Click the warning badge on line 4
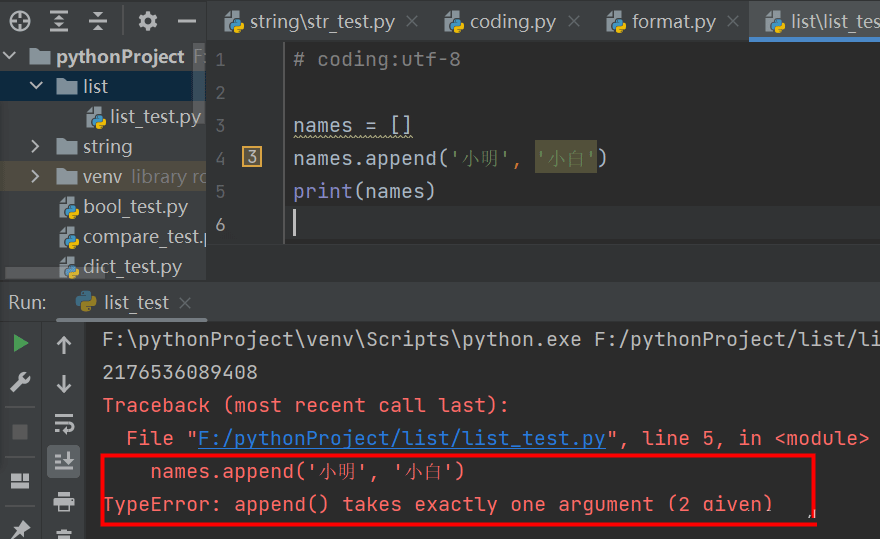The height and width of the screenshot is (539, 880). click(x=252, y=157)
